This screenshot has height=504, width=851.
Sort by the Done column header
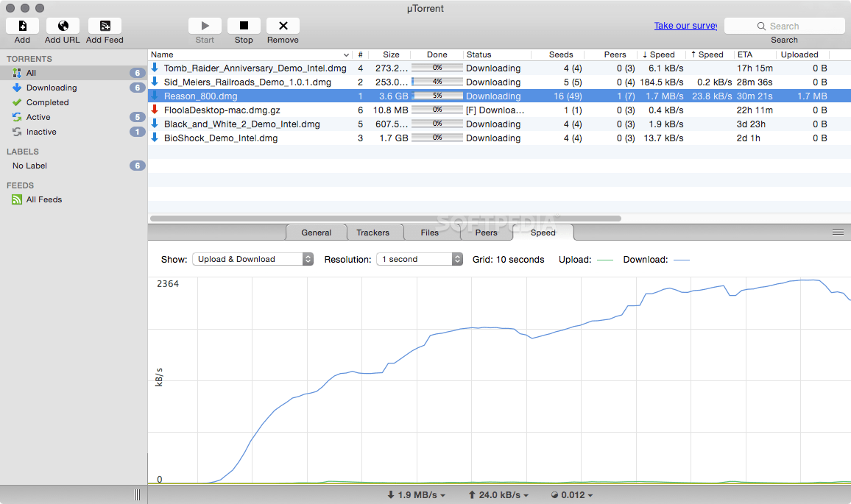tap(437, 54)
